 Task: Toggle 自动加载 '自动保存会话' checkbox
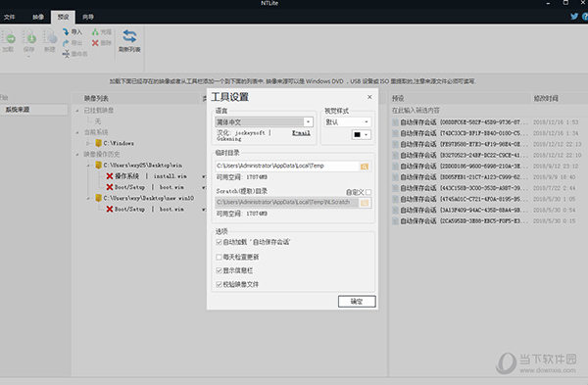[219, 242]
